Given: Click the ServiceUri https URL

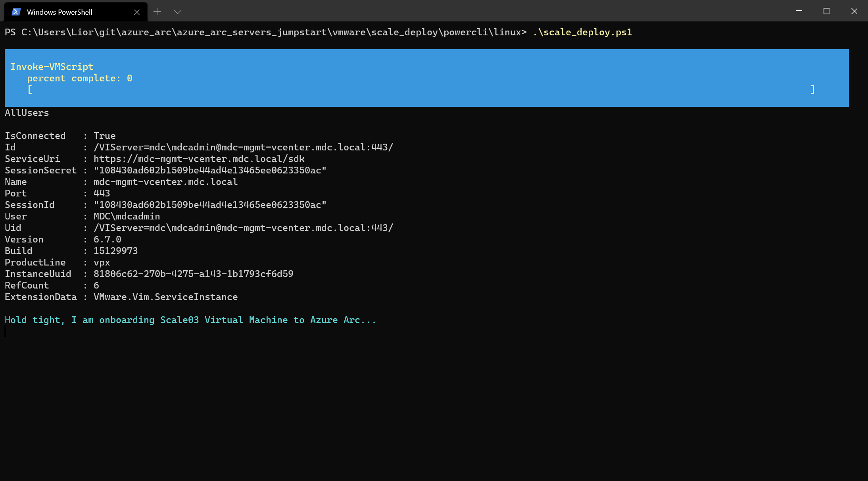Looking at the screenshot, I should coord(199,159).
